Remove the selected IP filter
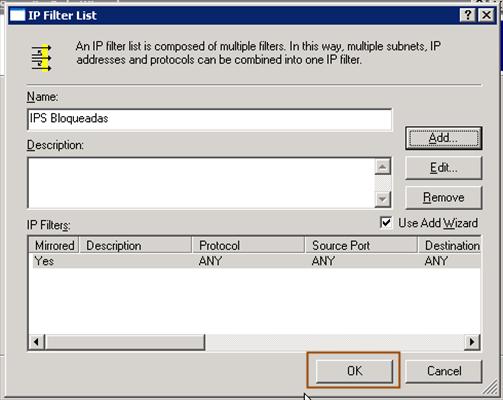This screenshot has height=400, width=503. (444, 197)
